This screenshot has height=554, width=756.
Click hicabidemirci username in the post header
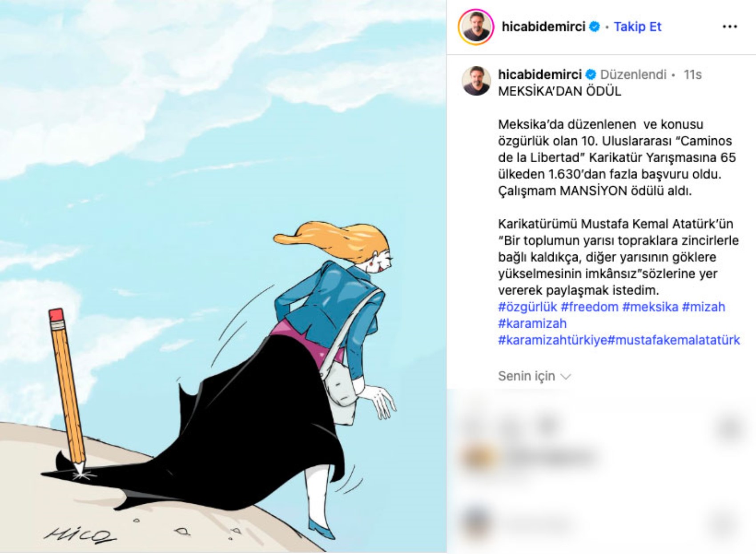(x=543, y=27)
